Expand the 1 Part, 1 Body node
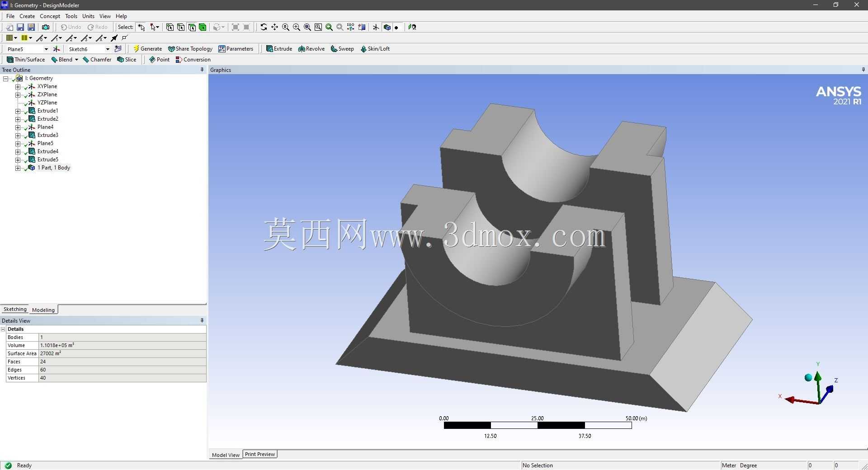The image size is (868, 470). (18, 168)
